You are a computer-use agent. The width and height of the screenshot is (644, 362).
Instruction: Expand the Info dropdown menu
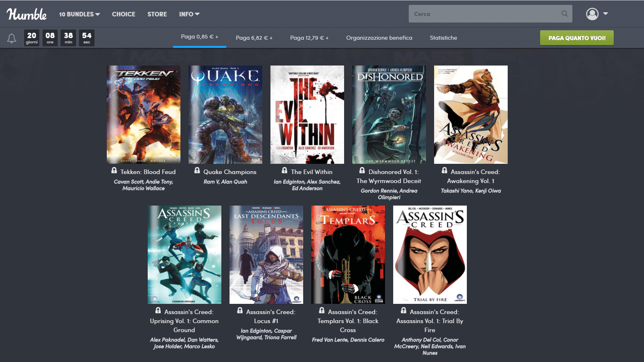point(189,14)
